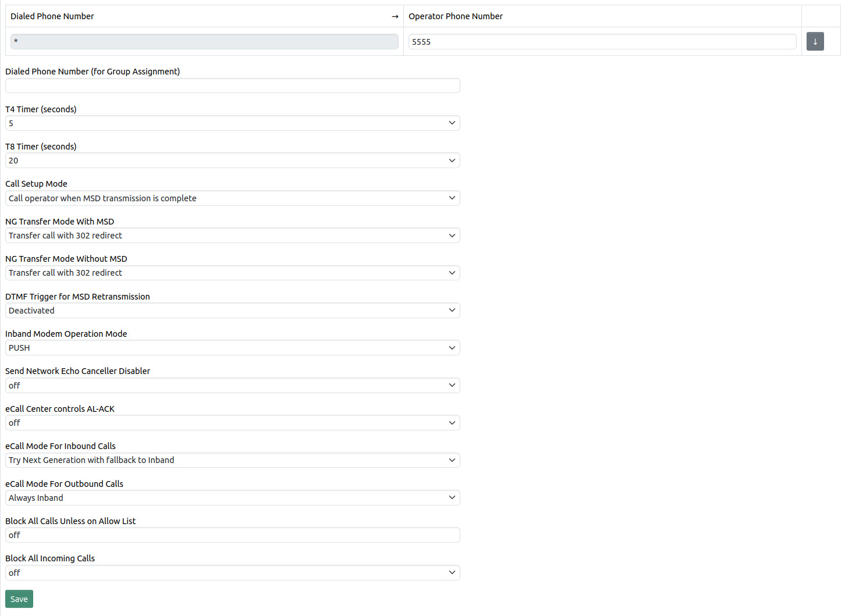Expand DTMF Trigger for MSD Retransmission dropdown
The height and width of the screenshot is (616, 845).
pos(232,311)
